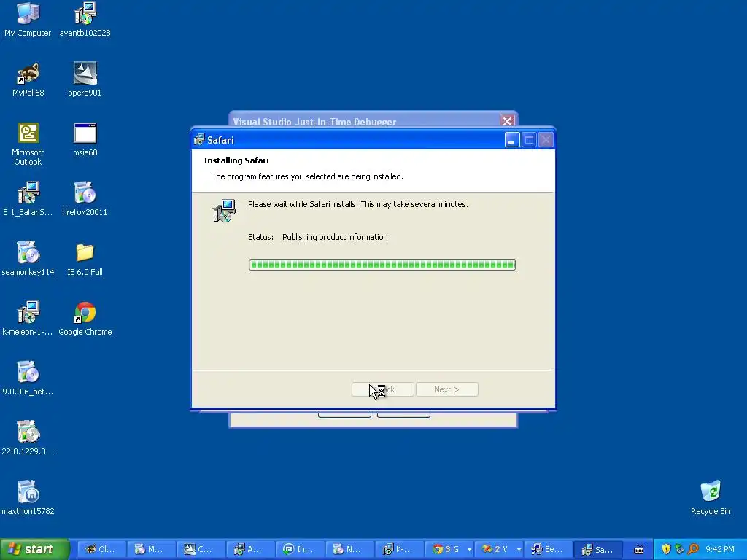Click the Safari installer title bar icon

coord(199,139)
